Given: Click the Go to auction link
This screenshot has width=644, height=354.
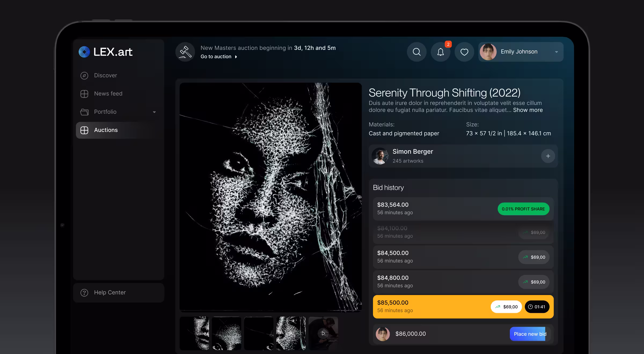Looking at the screenshot, I should pyautogui.click(x=216, y=56).
